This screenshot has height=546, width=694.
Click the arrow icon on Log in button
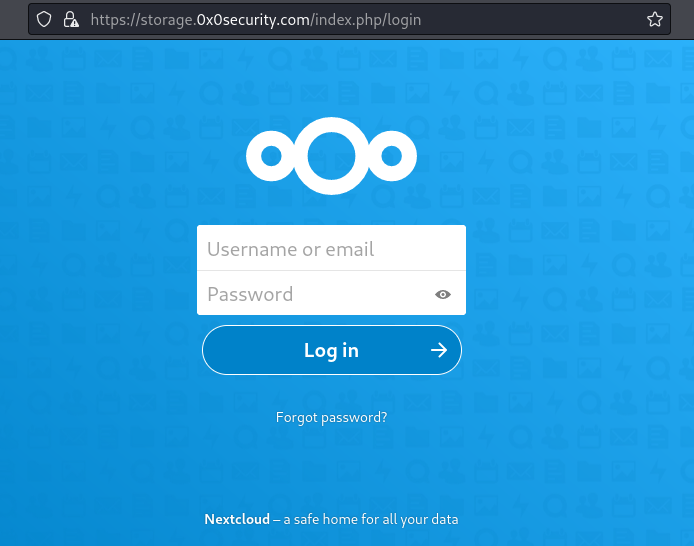(x=438, y=350)
